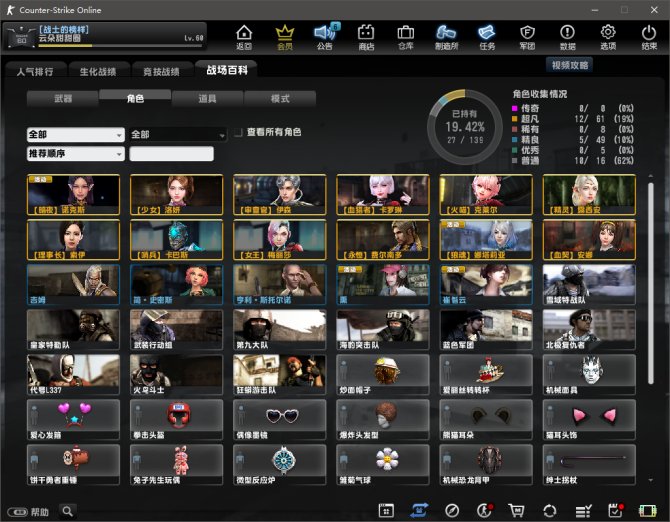Switch to the 竞技战绩 tab

(161, 71)
